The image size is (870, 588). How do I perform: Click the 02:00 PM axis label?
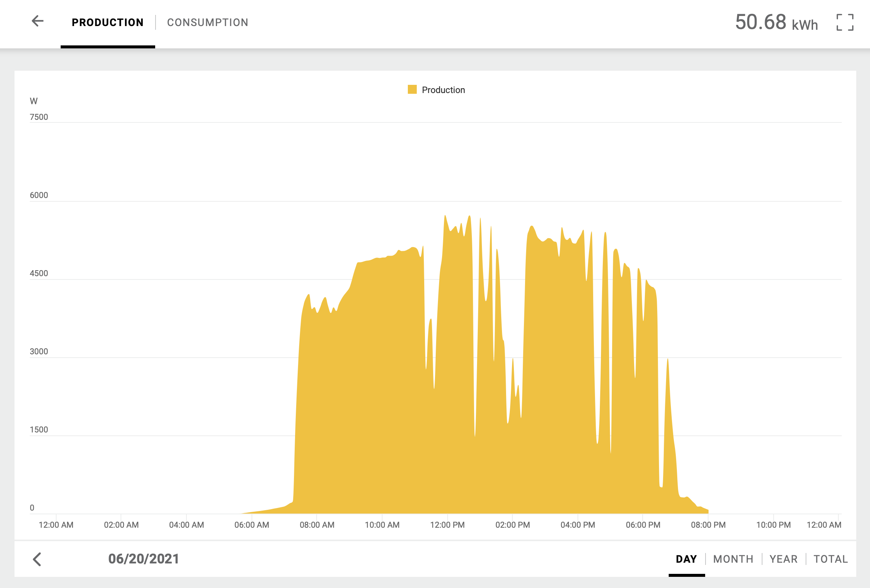click(512, 525)
